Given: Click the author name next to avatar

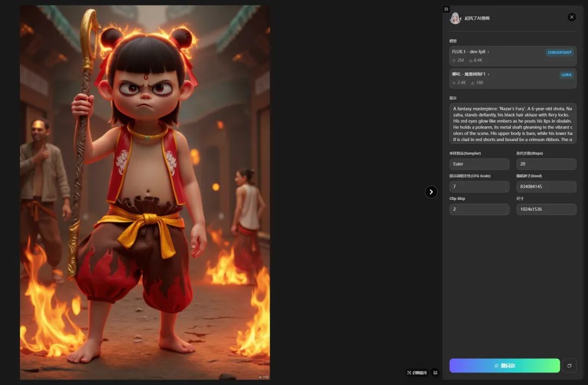Looking at the screenshot, I should coord(476,18).
